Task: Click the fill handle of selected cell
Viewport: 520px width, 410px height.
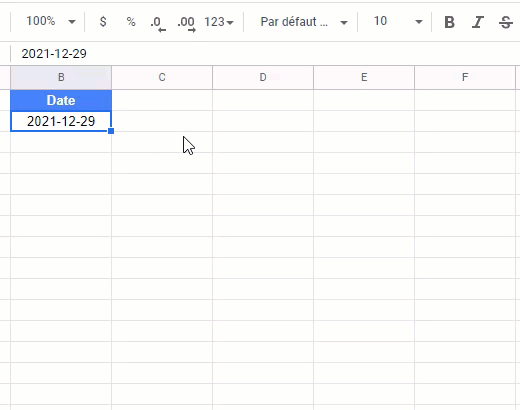Action: click(x=111, y=131)
